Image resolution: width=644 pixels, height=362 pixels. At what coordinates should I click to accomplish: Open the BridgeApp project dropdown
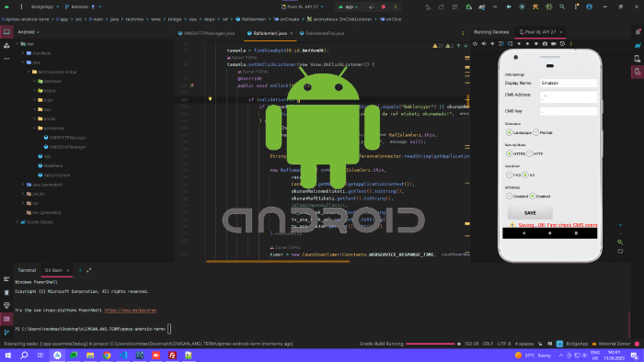pos(45,6)
